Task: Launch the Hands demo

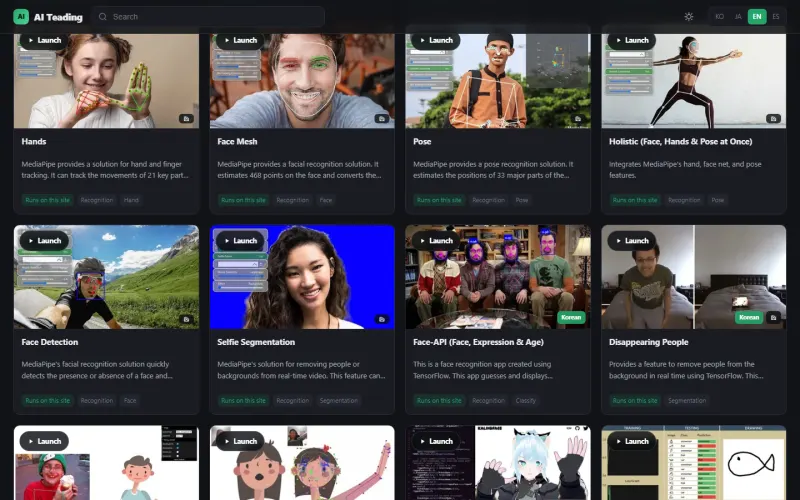Action: tap(44, 40)
